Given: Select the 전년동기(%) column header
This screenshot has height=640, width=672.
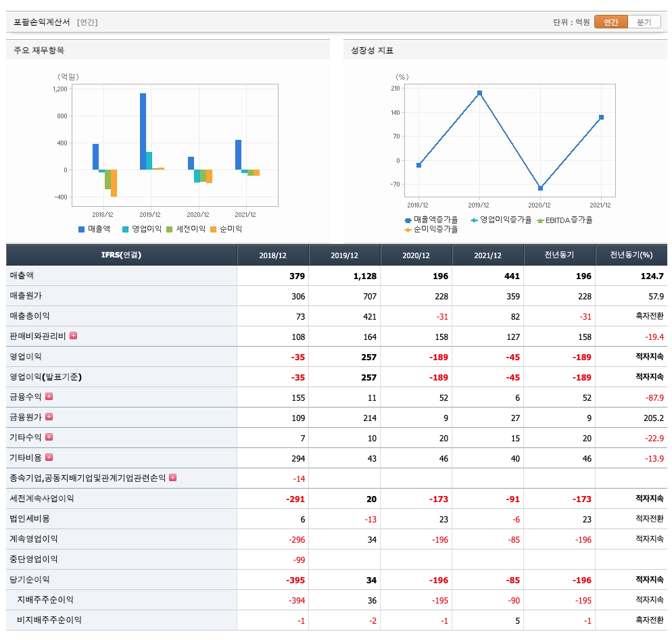Looking at the screenshot, I should (631, 255).
